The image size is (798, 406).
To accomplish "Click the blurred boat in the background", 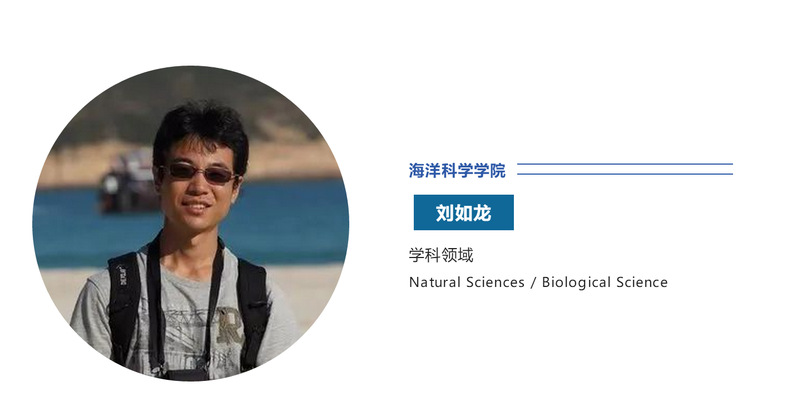I will coord(127,182).
